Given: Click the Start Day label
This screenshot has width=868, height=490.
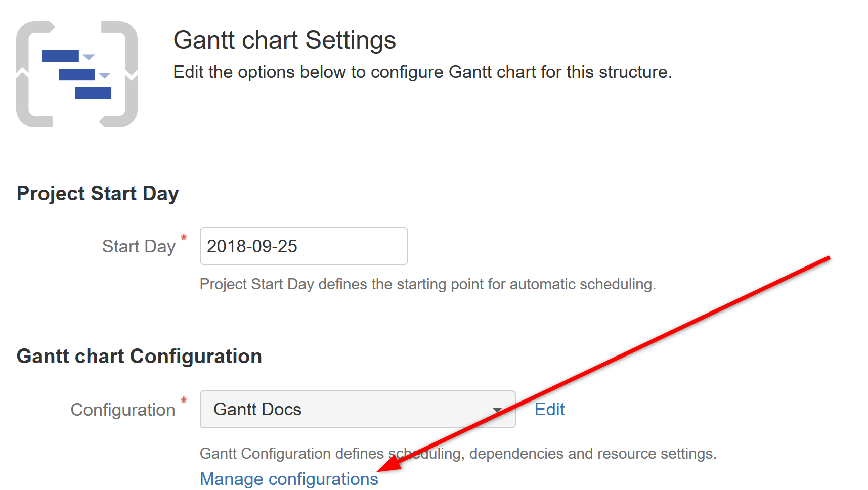Looking at the screenshot, I should pyautogui.click(x=140, y=246).
